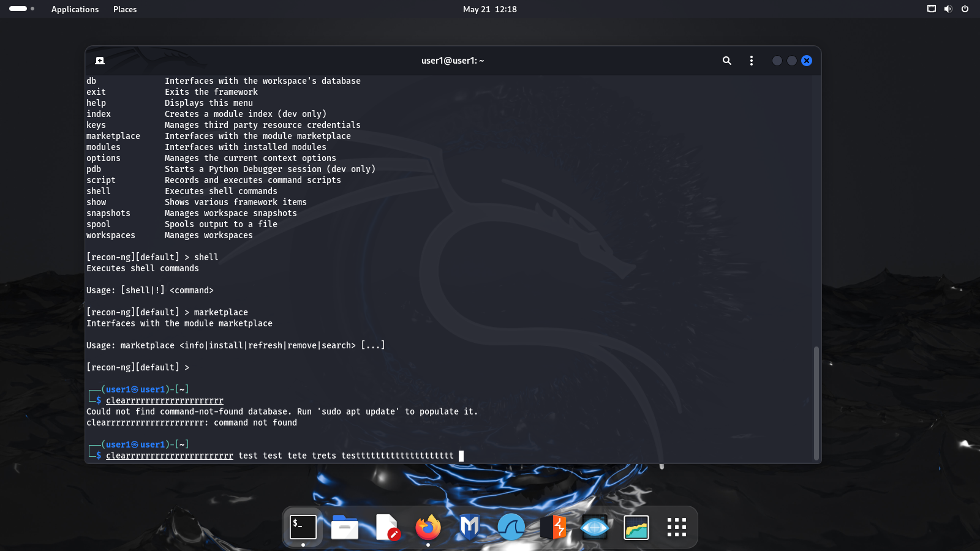Open the Files manager in the dock
980x551 pixels.
345,527
